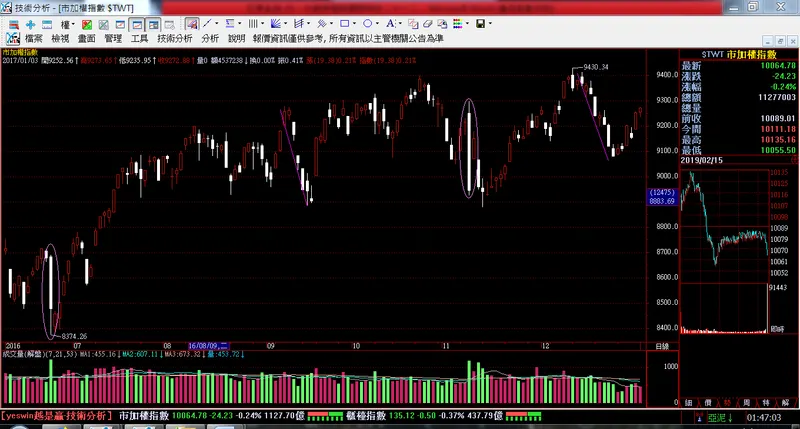Open the 畫面 menu

click(87, 38)
